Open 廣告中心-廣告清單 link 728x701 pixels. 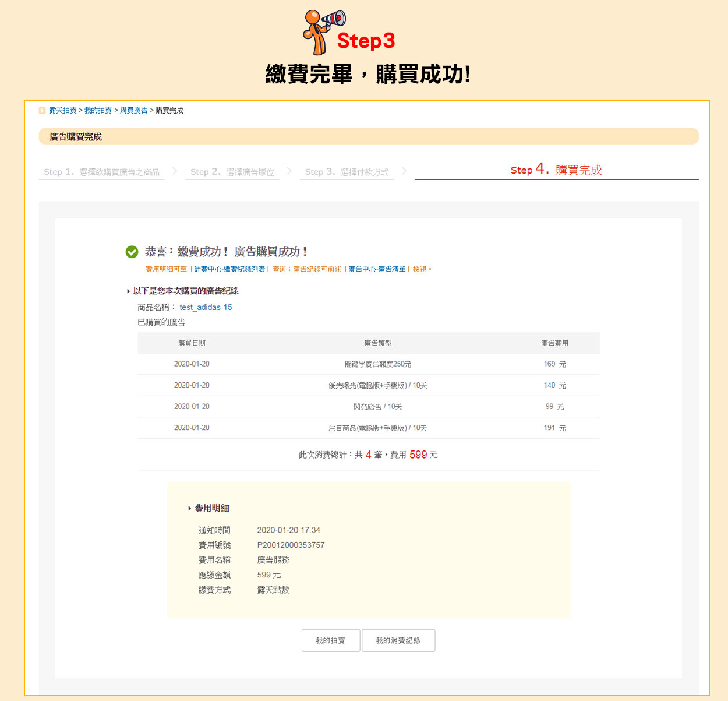[377, 269]
